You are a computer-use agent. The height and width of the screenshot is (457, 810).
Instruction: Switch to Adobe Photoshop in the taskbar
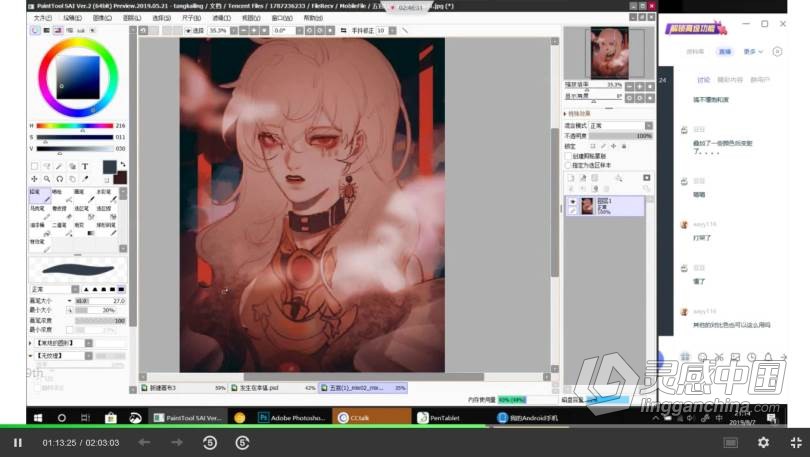tap(293, 418)
